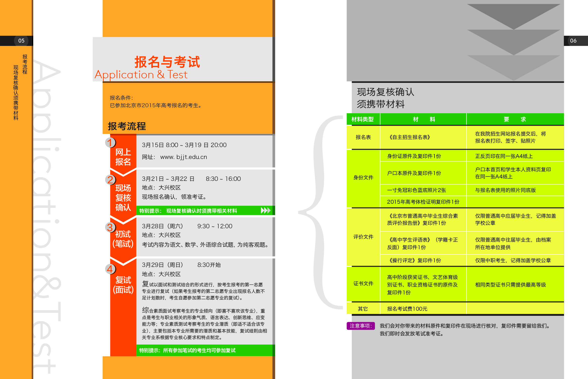Screen dimensions: 588x379
Task: Select the 材料类型 table header
Action: (x=363, y=119)
